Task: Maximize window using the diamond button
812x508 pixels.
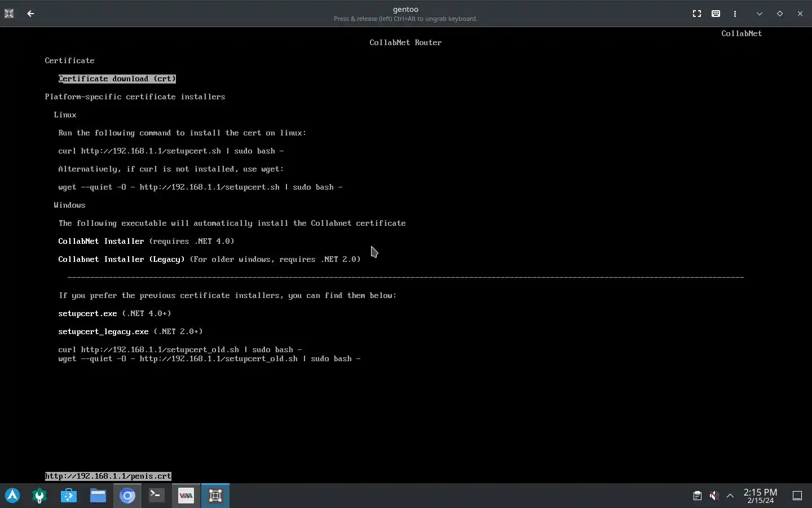Action: 780,14
